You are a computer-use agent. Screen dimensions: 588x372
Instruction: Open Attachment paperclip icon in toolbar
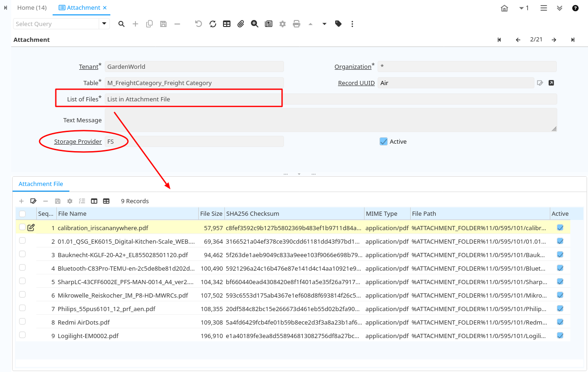(x=241, y=24)
